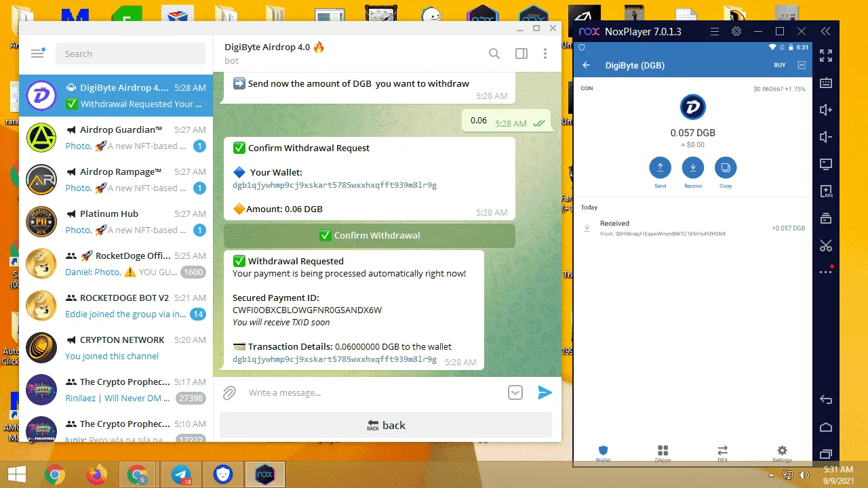Open the DGB price chart icon
The image size is (868, 488).
click(802, 65)
